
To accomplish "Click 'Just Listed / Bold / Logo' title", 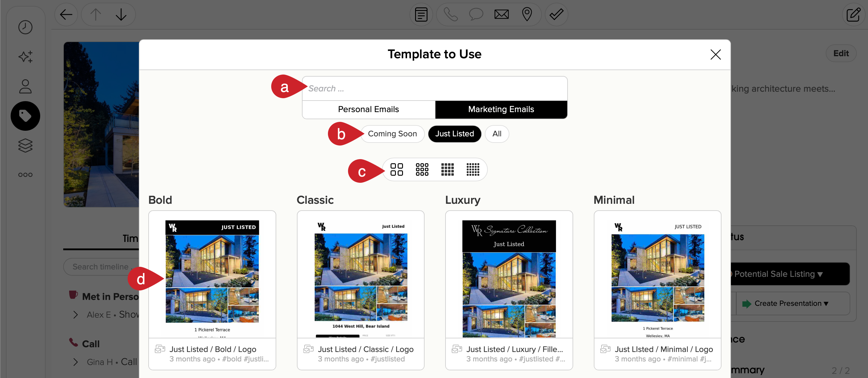I will tap(213, 349).
